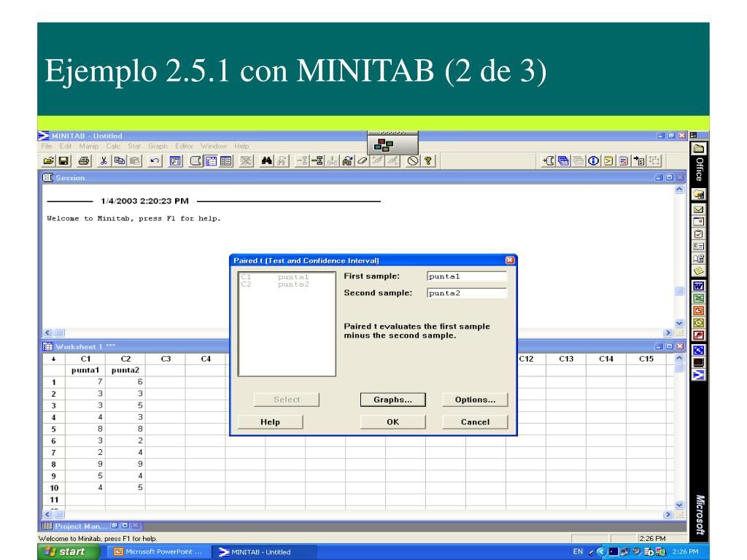The height and width of the screenshot is (560, 747).
Task: Click the Copy icon in toolbar
Action: 119,161
